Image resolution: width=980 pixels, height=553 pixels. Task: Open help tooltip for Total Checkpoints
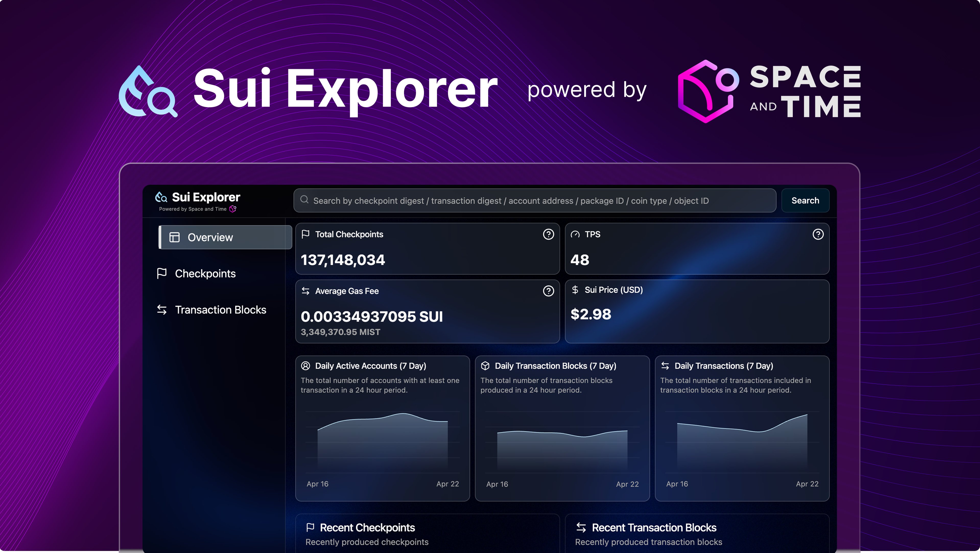click(x=548, y=234)
